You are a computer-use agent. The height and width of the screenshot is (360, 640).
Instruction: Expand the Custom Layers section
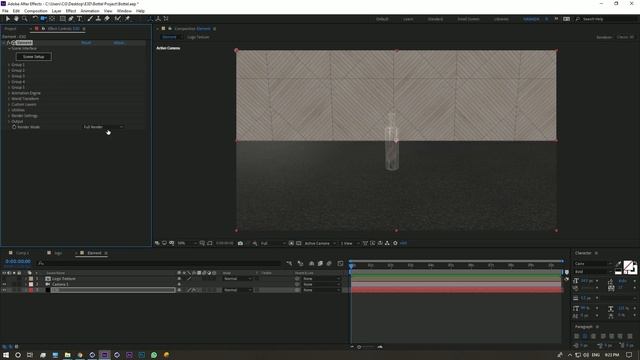[9, 104]
